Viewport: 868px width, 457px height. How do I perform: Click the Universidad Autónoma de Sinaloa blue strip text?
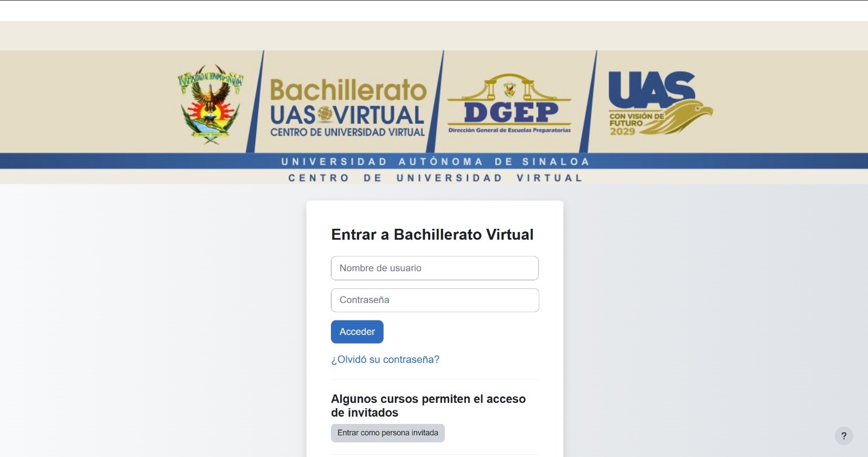coord(435,162)
